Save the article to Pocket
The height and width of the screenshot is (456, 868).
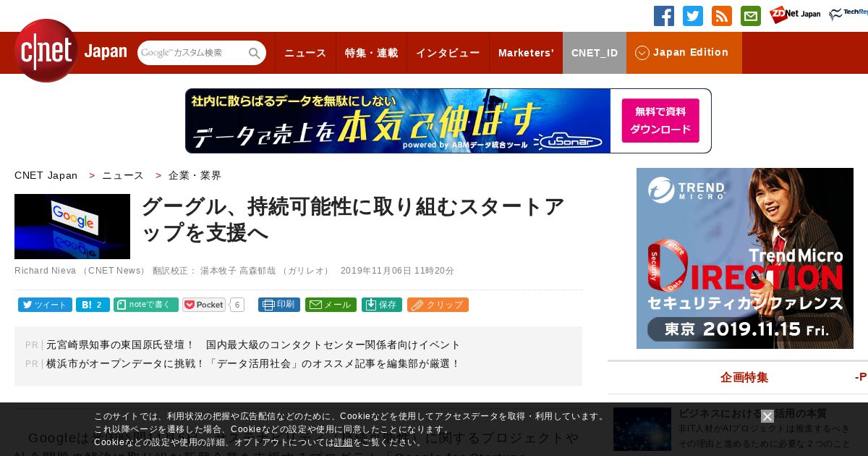(x=204, y=305)
